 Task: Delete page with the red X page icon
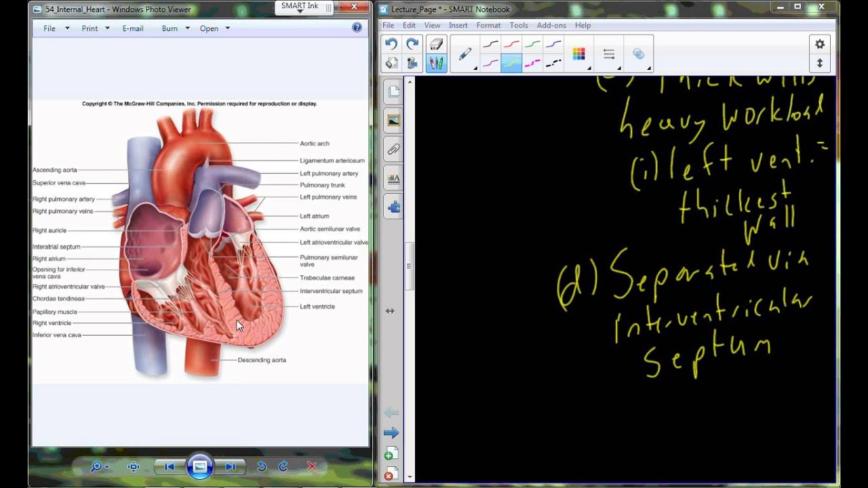click(x=391, y=473)
